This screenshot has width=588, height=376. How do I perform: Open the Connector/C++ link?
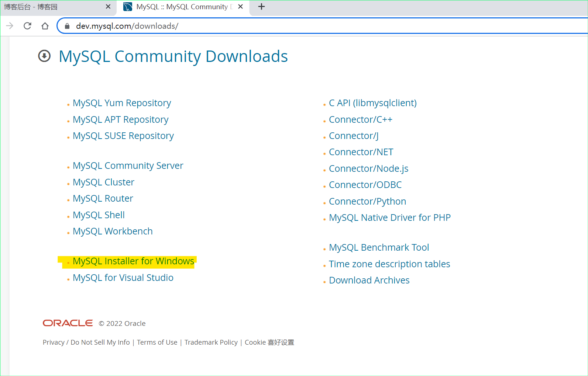pos(361,119)
